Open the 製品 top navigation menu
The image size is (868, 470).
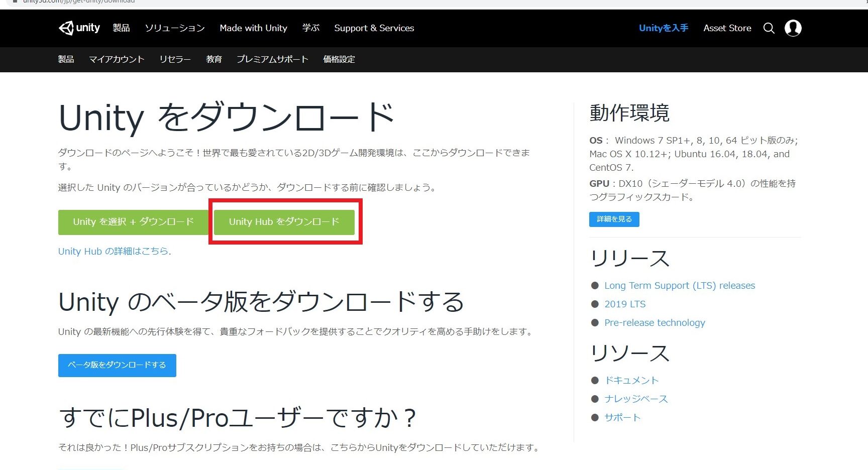(121, 28)
